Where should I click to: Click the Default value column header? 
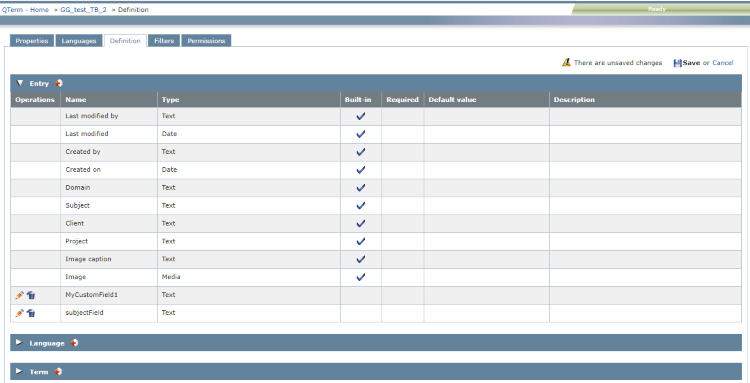(486, 99)
